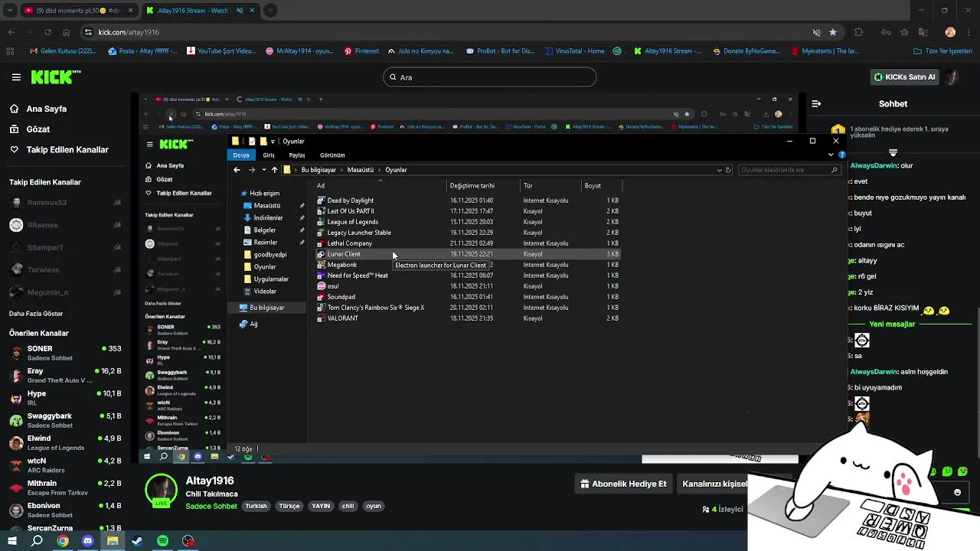Reload the page in Chrome
This screenshot has width=980, height=551.
pos(47,32)
